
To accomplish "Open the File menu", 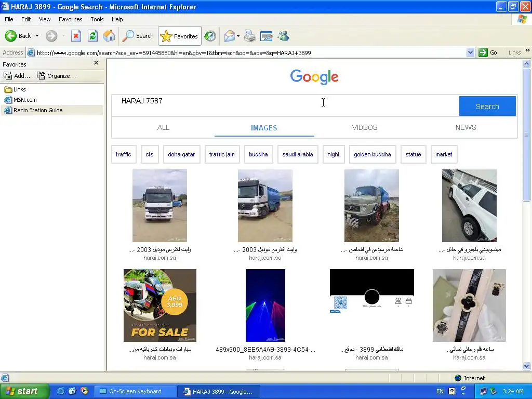I will [x=9, y=19].
